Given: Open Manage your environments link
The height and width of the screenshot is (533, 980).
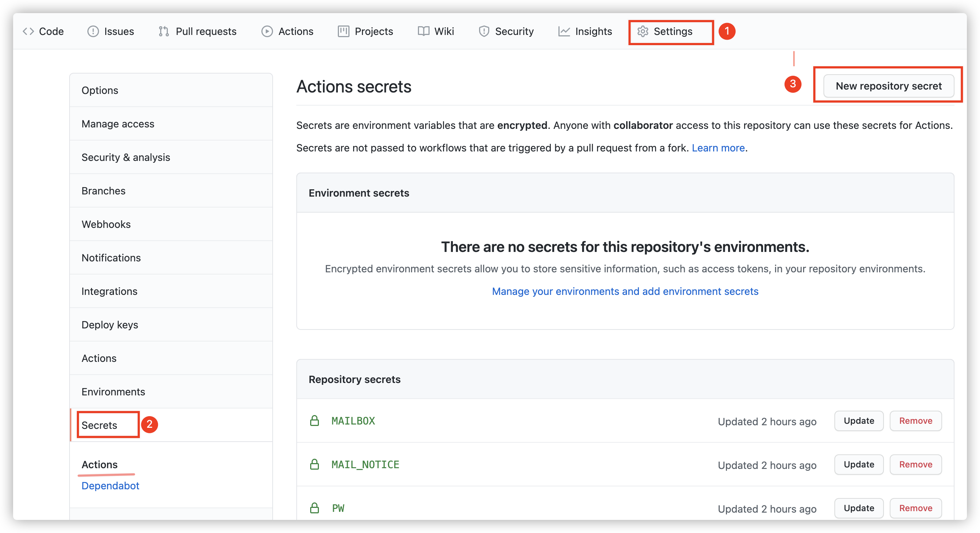Looking at the screenshot, I should coord(625,291).
